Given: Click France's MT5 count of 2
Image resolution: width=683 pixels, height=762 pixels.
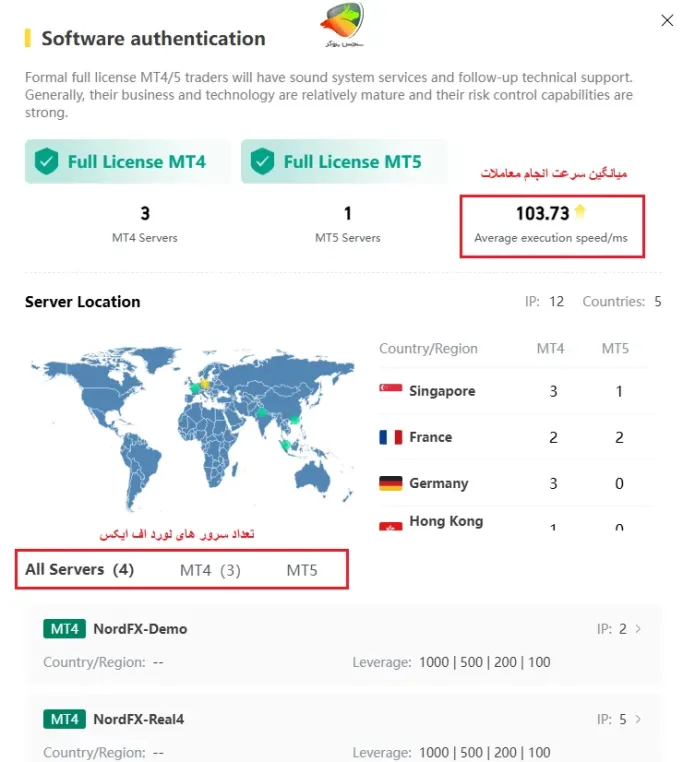Looking at the screenshot, I should coord(619,437).
